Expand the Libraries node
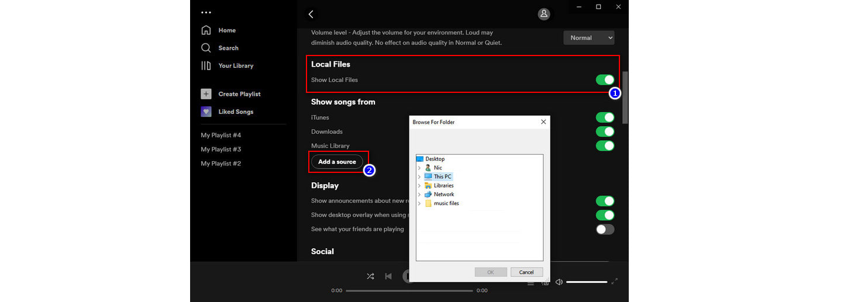 point(419,186)
